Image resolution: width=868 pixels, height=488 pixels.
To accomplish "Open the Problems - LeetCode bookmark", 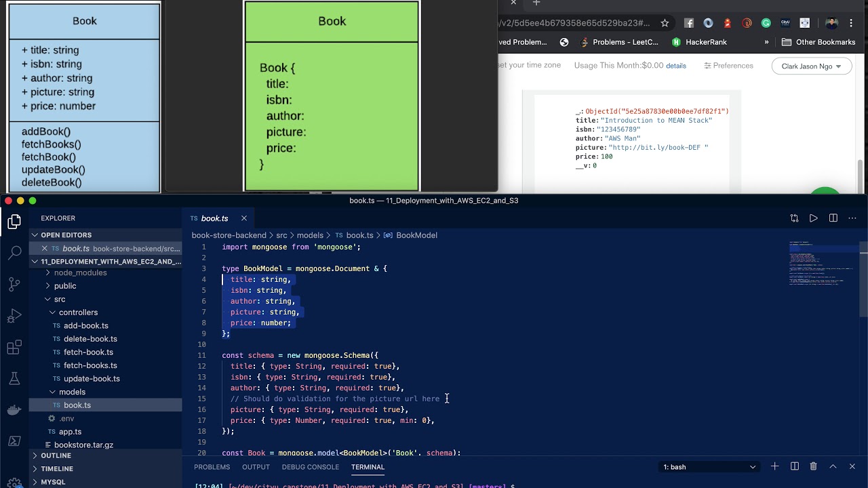I will pyautogui.click(x=618, y=42).
